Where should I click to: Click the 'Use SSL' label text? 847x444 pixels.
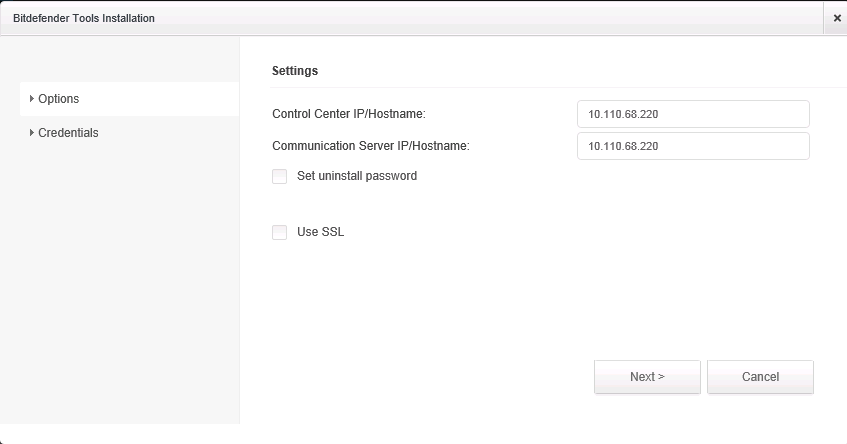320,232
